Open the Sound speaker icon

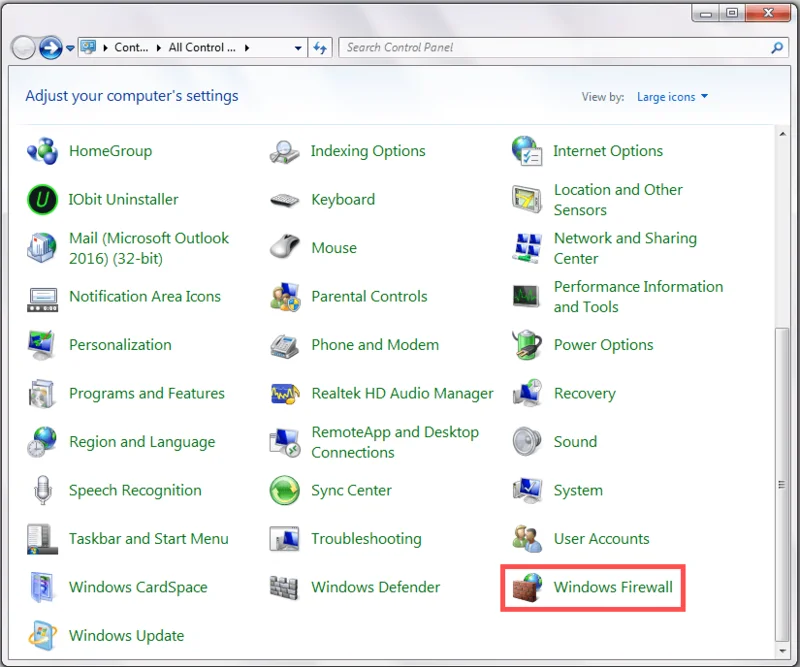[527, 442]
